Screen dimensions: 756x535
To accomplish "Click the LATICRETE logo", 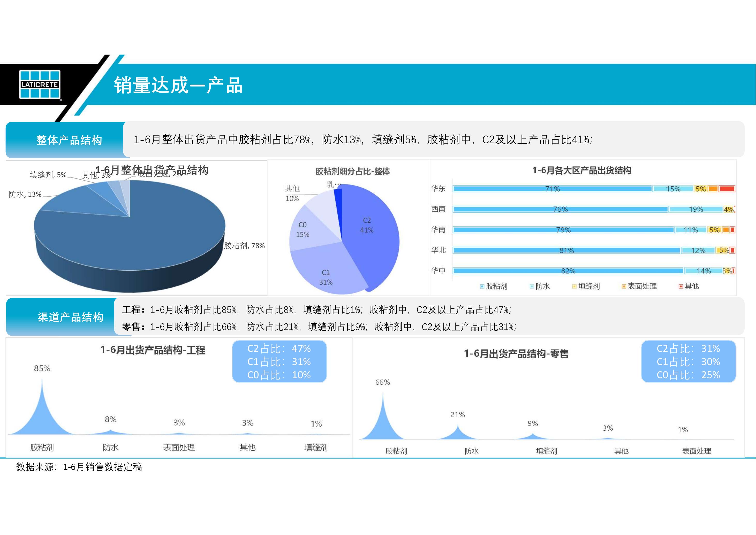I will point(40,84).
